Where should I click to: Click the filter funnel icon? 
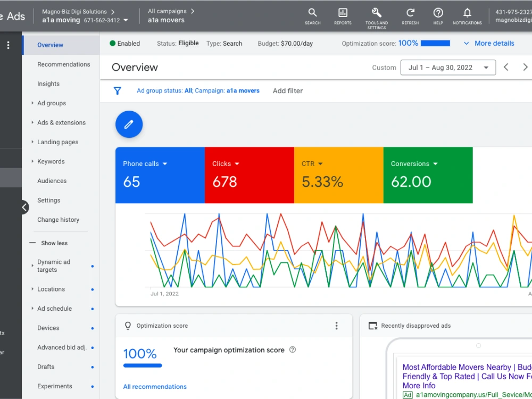click(118, 91)
